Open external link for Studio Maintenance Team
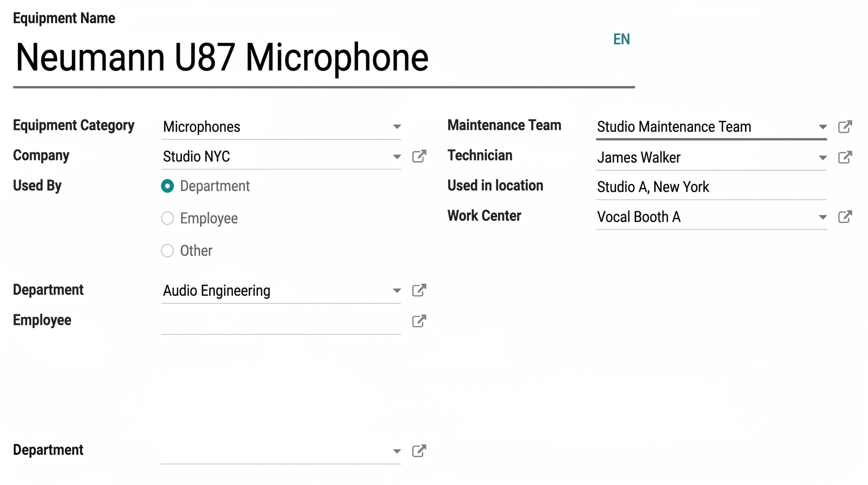 [845, 127]
